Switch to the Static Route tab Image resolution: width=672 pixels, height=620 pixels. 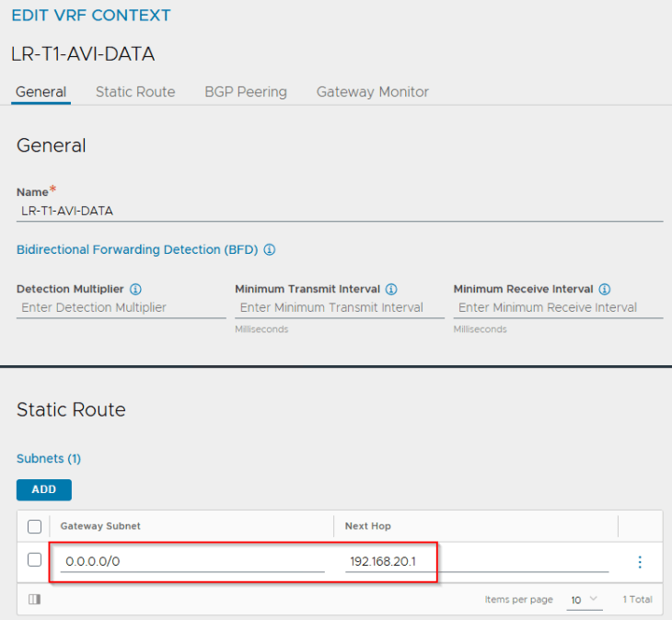click(135, 92)
